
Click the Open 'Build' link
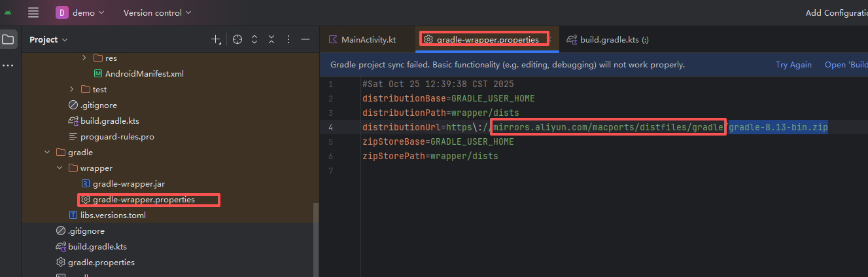coord(846,65)
